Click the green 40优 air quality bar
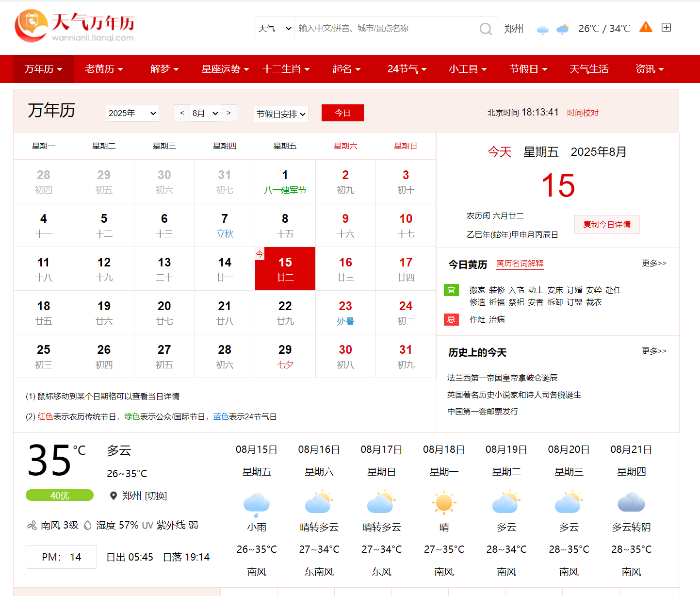 [x=60, y=495]
